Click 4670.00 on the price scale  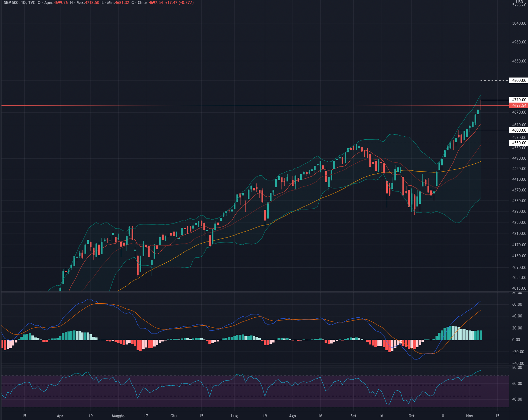click(519, 112)
